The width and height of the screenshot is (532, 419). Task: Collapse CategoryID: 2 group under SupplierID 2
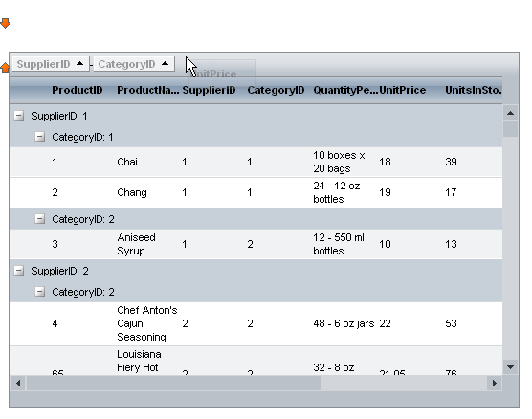tap(39, 292)
